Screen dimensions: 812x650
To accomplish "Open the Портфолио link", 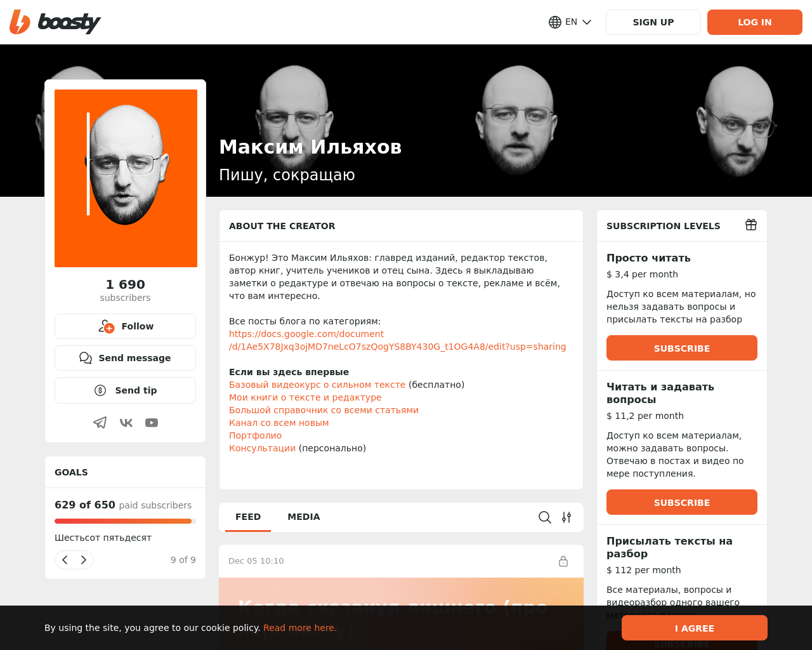I will coord(255,435).
